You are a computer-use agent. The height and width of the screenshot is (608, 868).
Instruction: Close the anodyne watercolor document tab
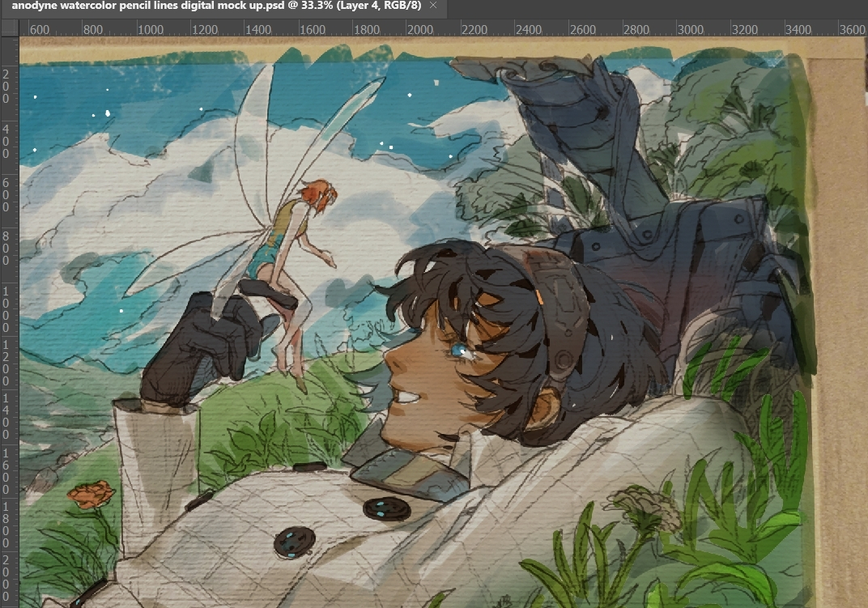[433, 6]
